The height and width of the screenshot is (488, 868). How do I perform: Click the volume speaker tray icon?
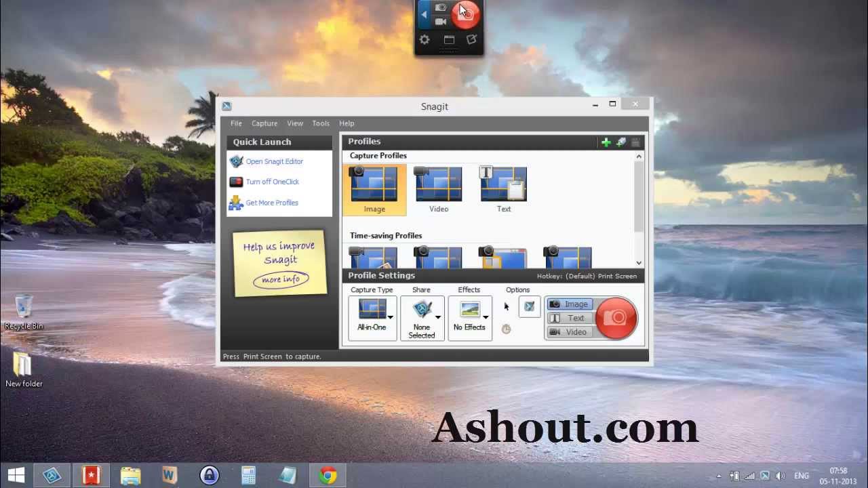coord(780,476)
